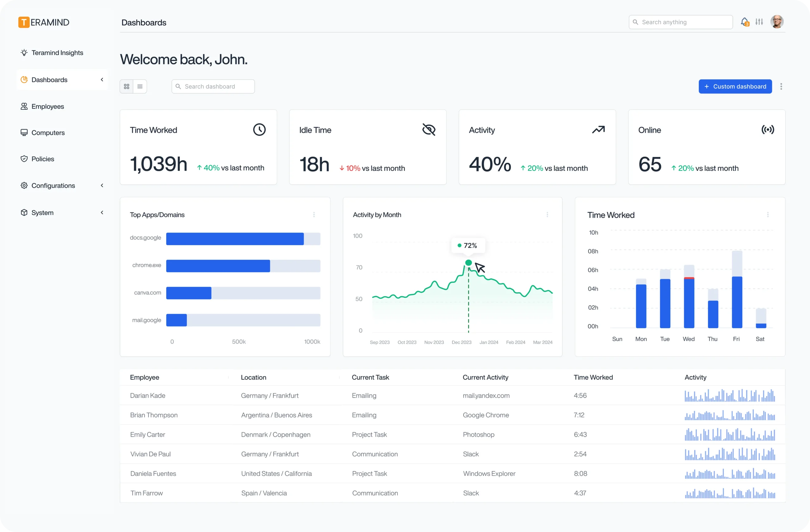810x532 pixels.
Task: Click the Policies shield icon
Action: pyautogui.click(x=24, y=159)
